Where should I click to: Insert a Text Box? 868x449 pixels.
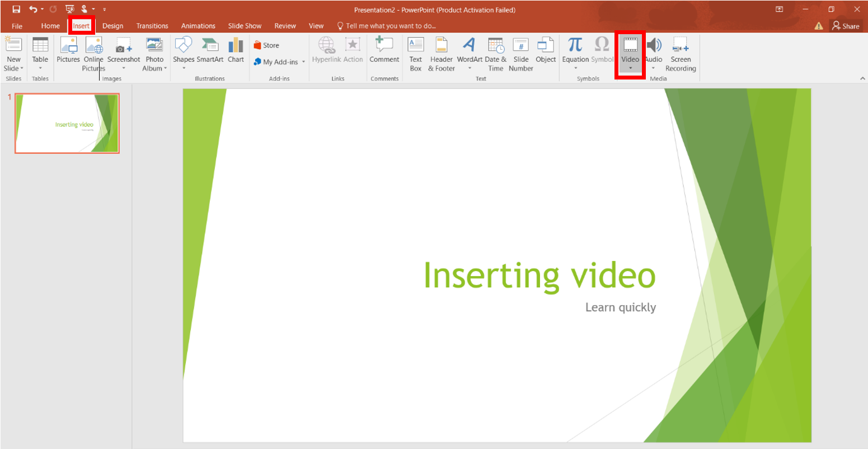tap(415, 54)
